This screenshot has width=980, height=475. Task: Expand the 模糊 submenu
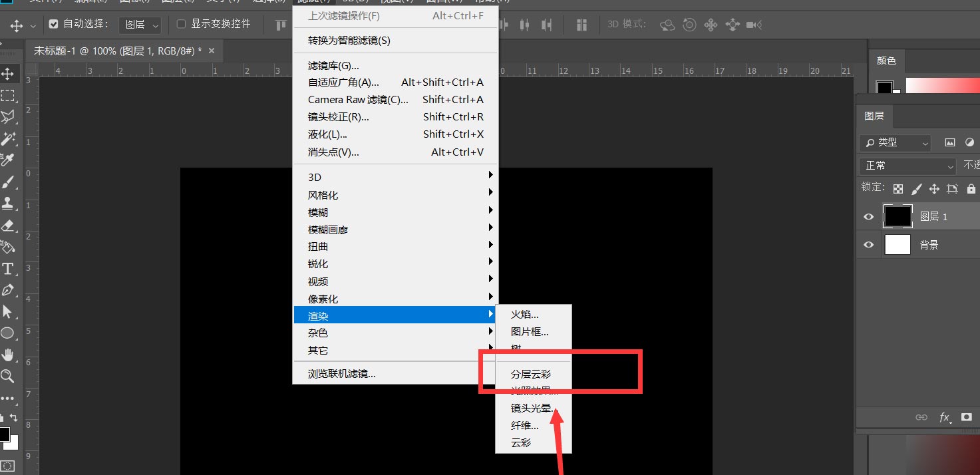coord(395,212)
